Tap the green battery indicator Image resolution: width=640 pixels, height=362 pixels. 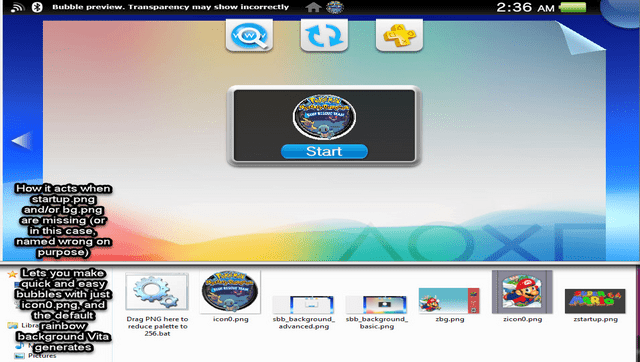tap(573, 7)
